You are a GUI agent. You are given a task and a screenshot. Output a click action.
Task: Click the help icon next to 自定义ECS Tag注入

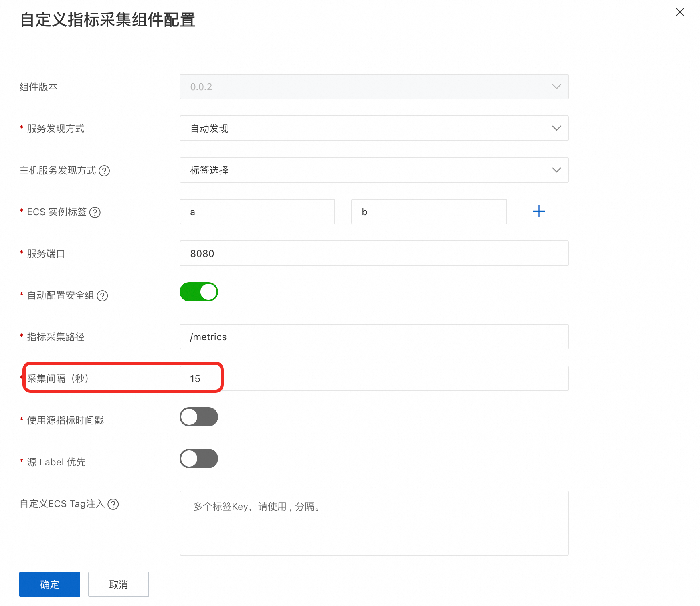click(x=113, y=504)
